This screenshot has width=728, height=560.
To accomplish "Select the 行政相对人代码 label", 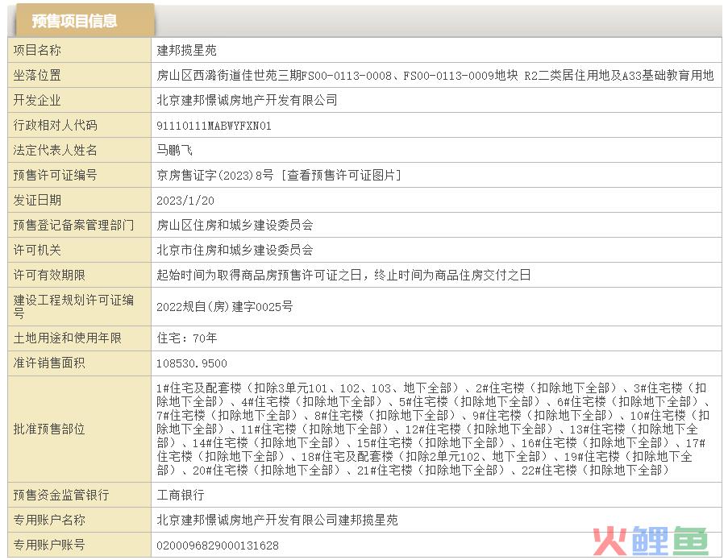I will (56, 125).
